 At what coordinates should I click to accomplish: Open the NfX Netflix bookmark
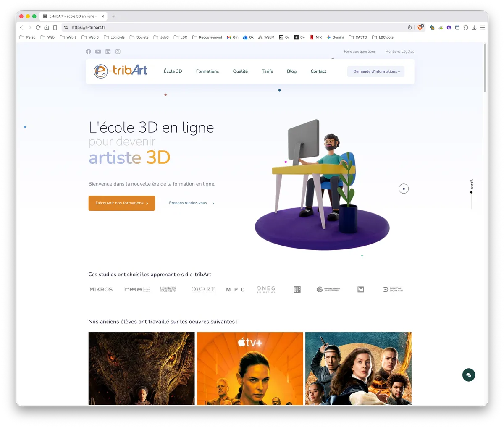tap(316, 37)
